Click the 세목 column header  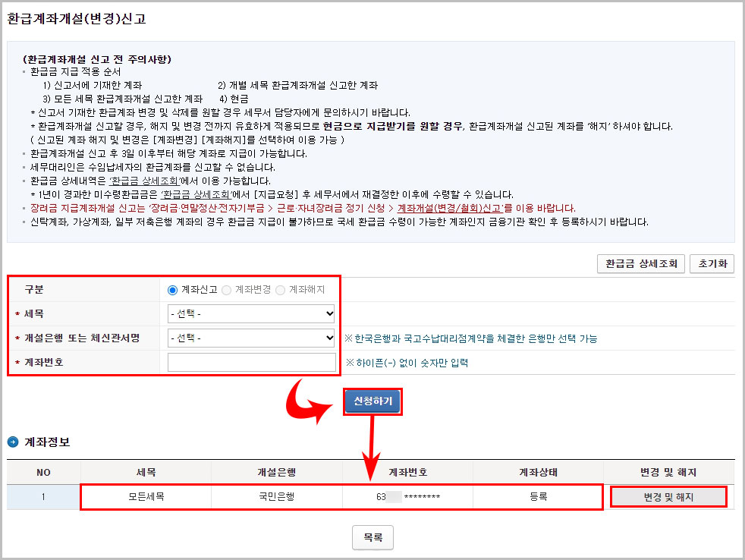point(146,472)
